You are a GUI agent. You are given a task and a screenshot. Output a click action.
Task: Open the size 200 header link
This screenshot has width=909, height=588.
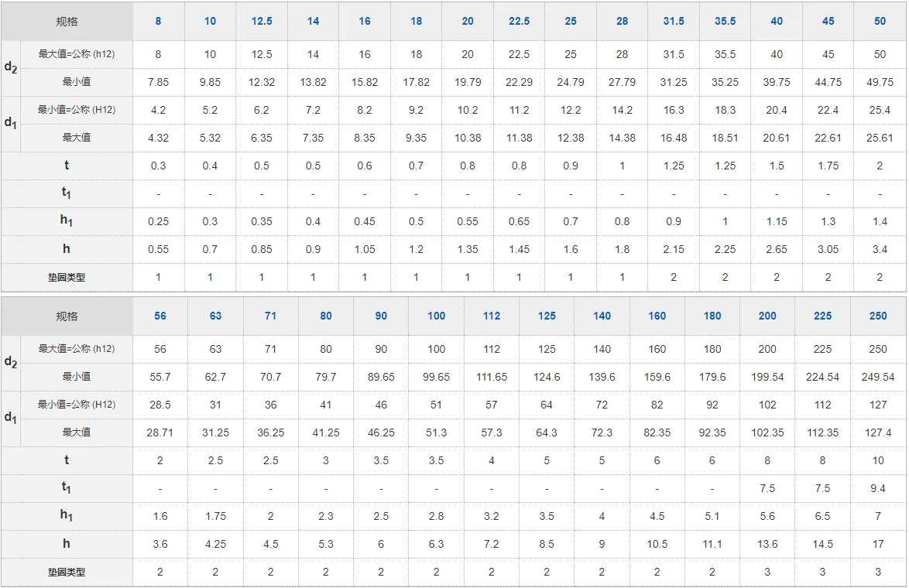coord(767,316)
